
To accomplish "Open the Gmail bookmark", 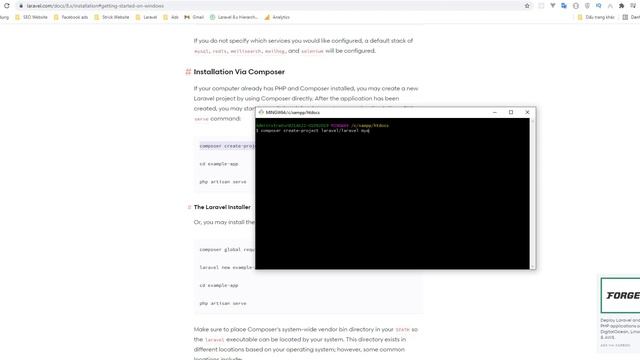I will tap(194, 17).
